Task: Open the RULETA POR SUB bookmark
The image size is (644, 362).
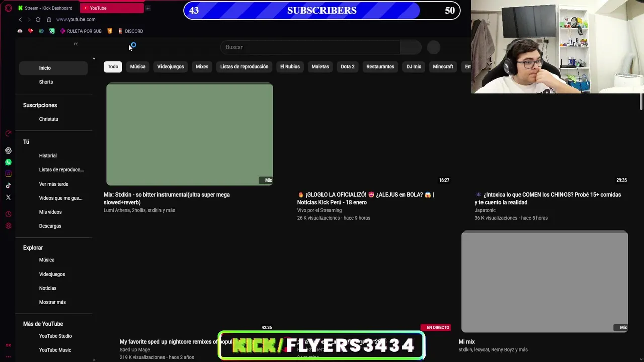Action: (80, 31)
